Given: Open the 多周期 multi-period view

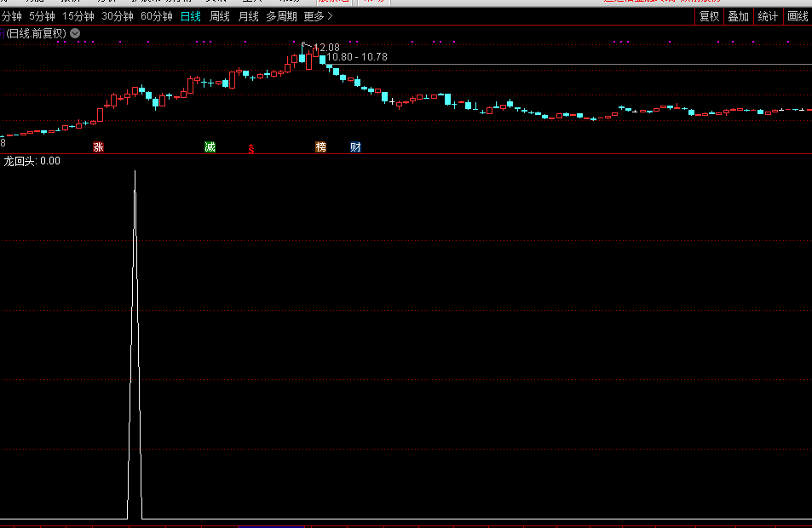Looking at the screenshot, I should point(281,16).
